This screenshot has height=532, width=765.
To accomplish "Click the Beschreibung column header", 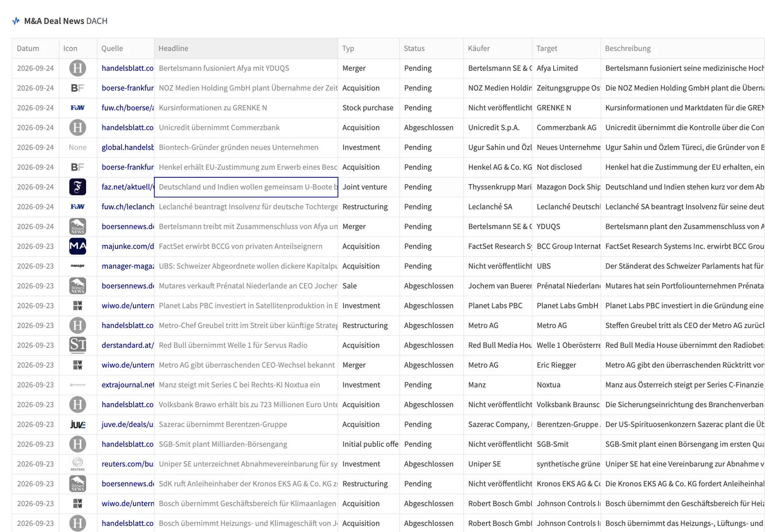I will coord(683,48).
